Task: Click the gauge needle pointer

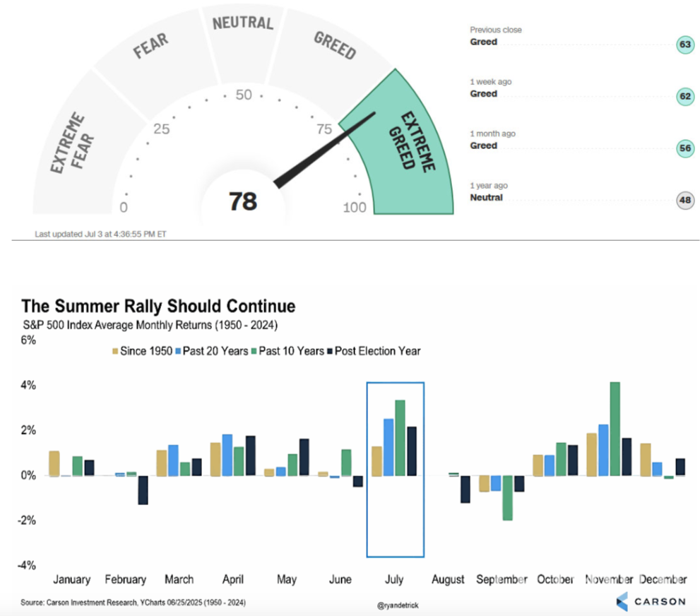Action: point(325,150)
